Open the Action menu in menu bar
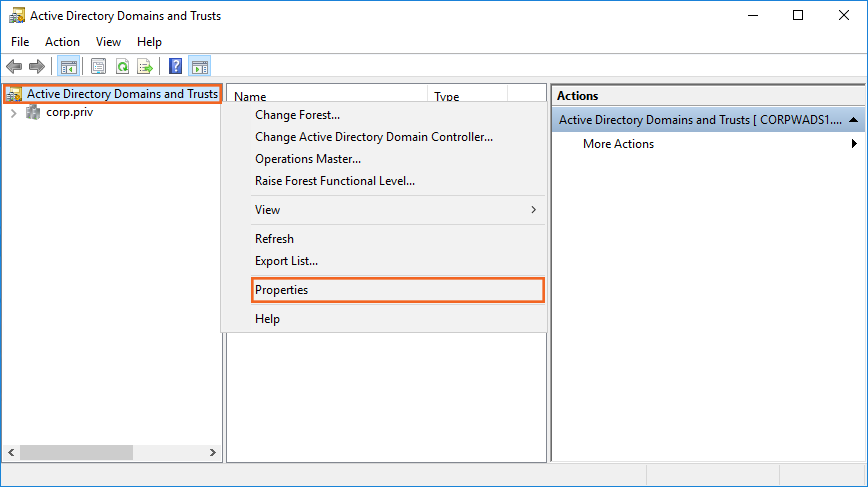868x487 pixels. 62,42
